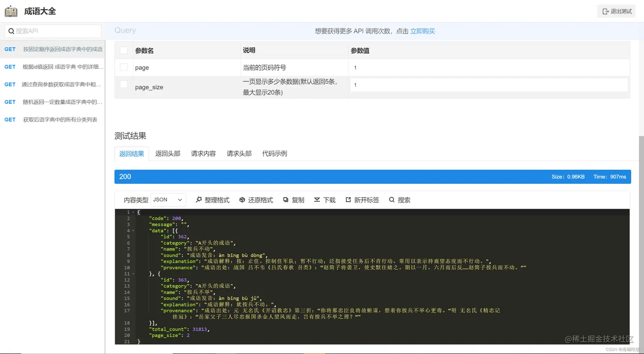Image resolution: width=644 pixels, height=354 pixels.
Task: Click the 参数名 column header
Action: click(x=144, y=51)
